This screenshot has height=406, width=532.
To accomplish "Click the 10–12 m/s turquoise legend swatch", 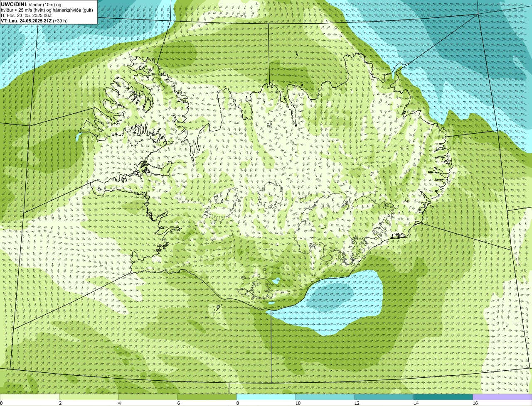I will click(325, 397).
